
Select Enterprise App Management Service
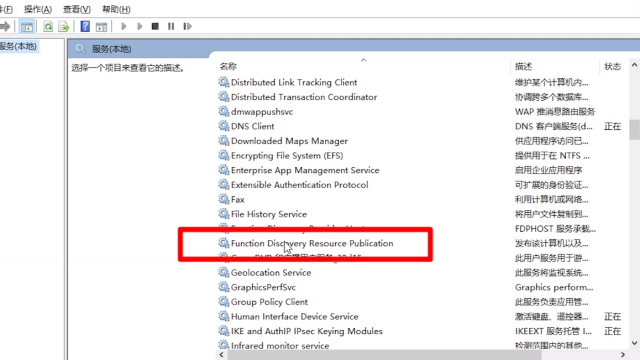[305, 170]
